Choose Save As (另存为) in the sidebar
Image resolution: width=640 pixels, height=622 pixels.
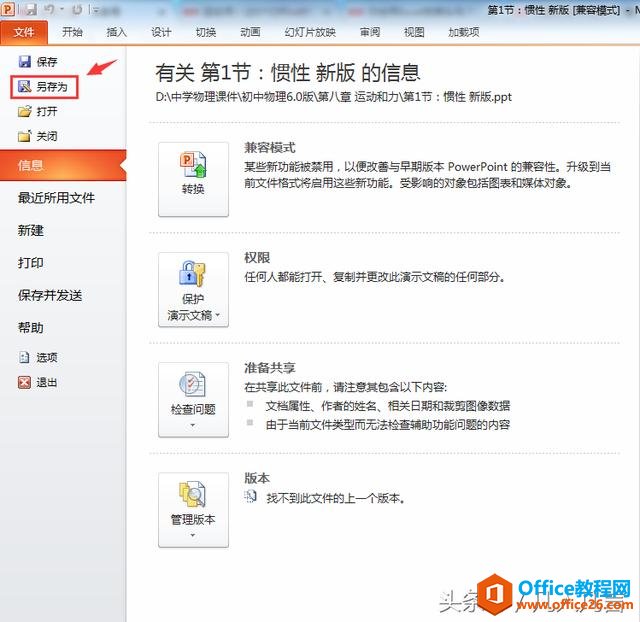coord(44,87)
